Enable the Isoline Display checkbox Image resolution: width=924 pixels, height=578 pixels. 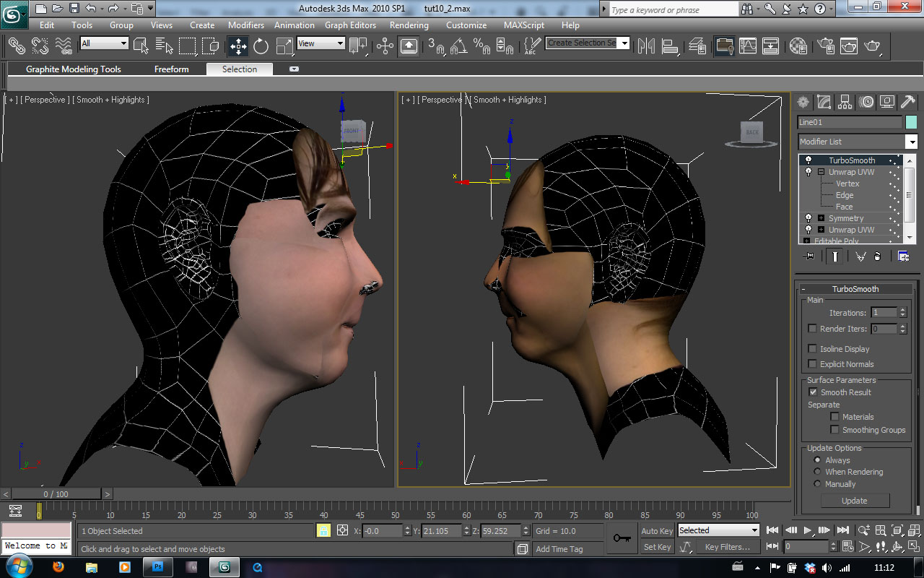(813, 349)
